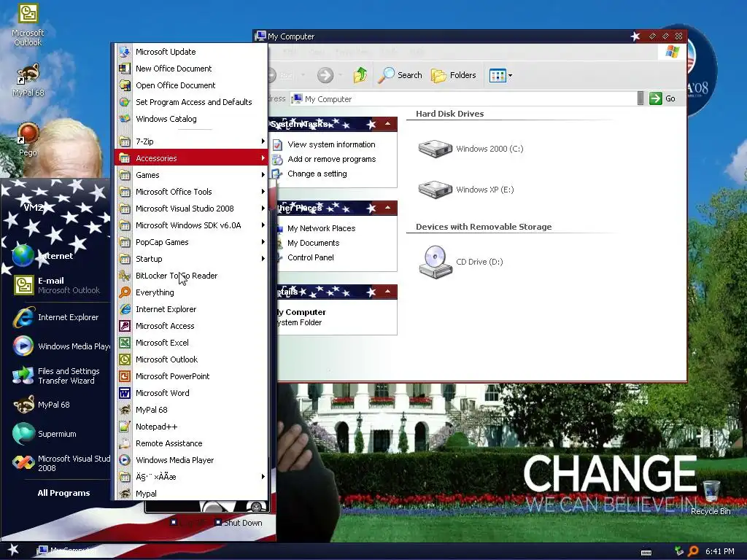Click Add or remove programs link
The width and height of the screenshot is (747, 560).
pyautogui.click(x=332, y=159)
